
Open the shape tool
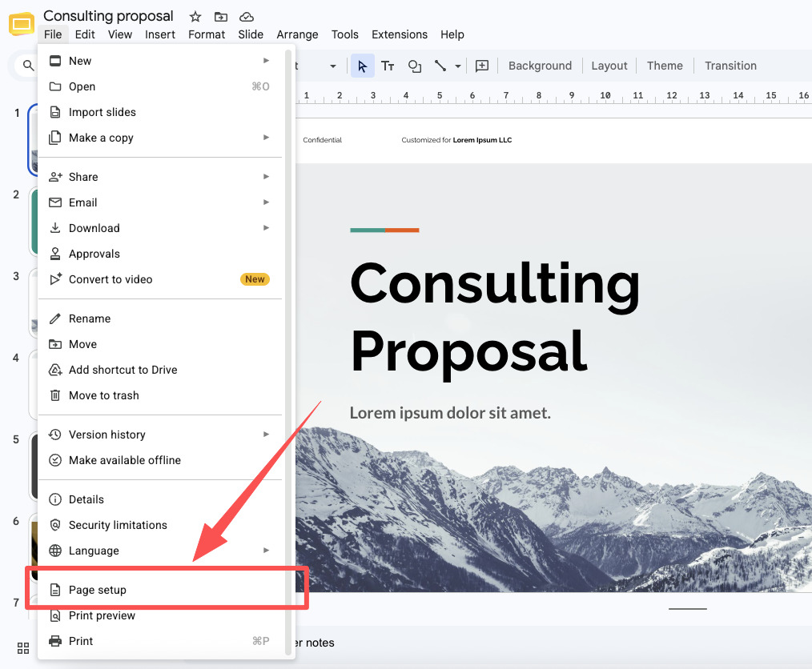point(414,66)
